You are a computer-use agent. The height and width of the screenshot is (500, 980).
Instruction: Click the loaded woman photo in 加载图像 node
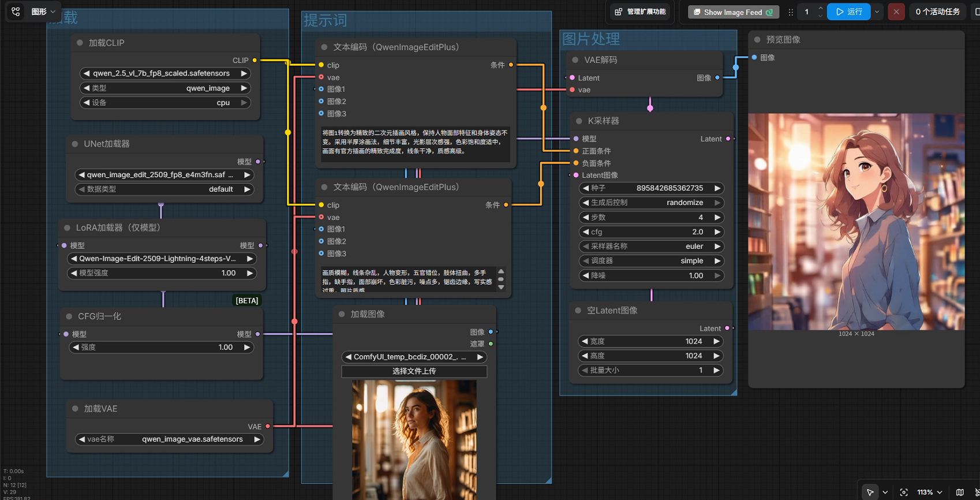414,440
